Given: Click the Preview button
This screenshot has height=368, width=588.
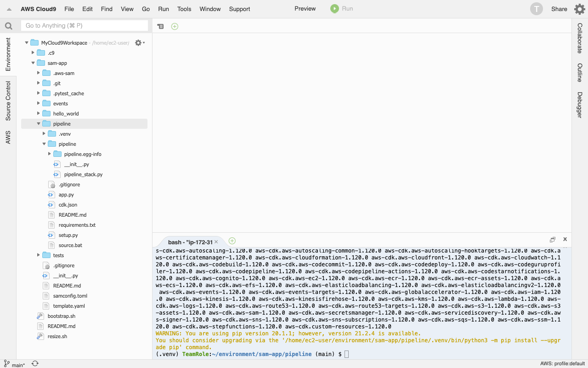Looking at the screenshot, I should coord(305,9).
